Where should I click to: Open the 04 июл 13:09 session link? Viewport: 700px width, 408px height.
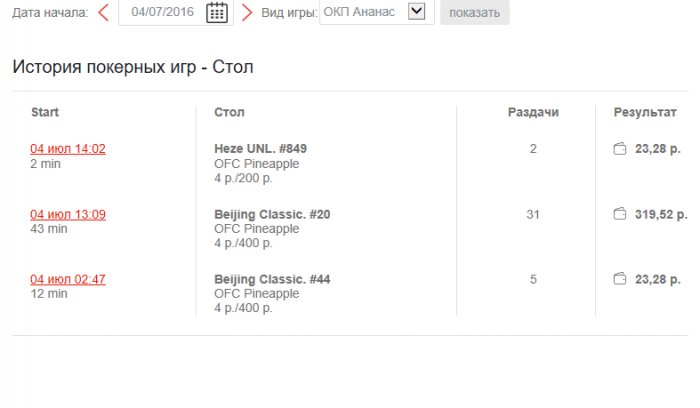[68, 214]
